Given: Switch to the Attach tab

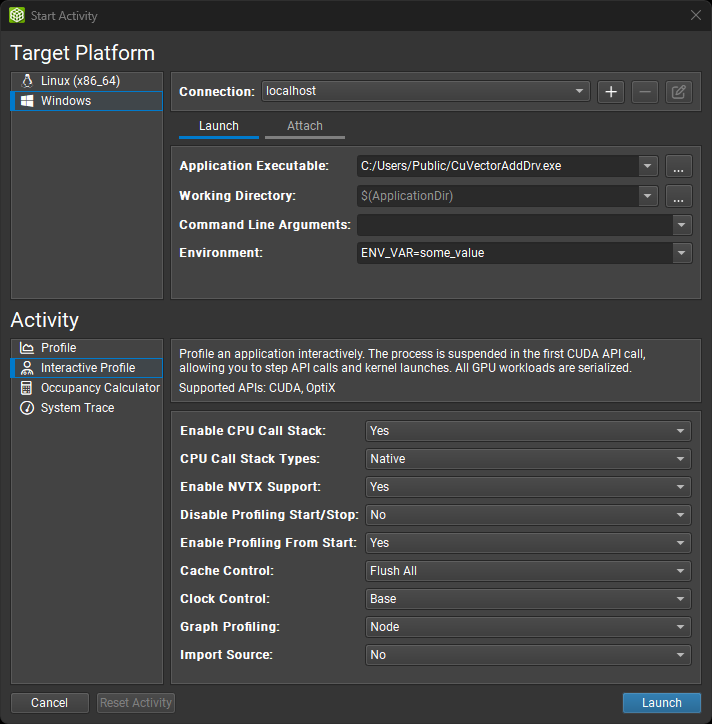Looking at the screenshot, I should click(x=305, y=126).
